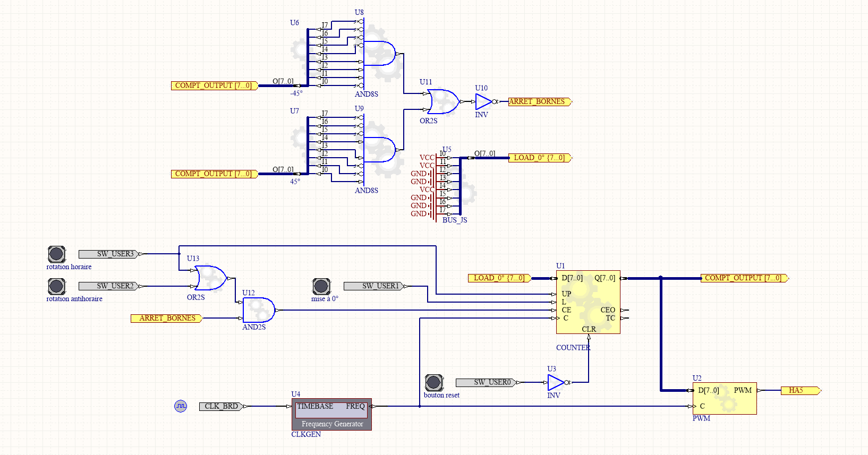Select the U5 BUS_JS bus joiner
The image size is (868, 455).
[x=460, y=186]
